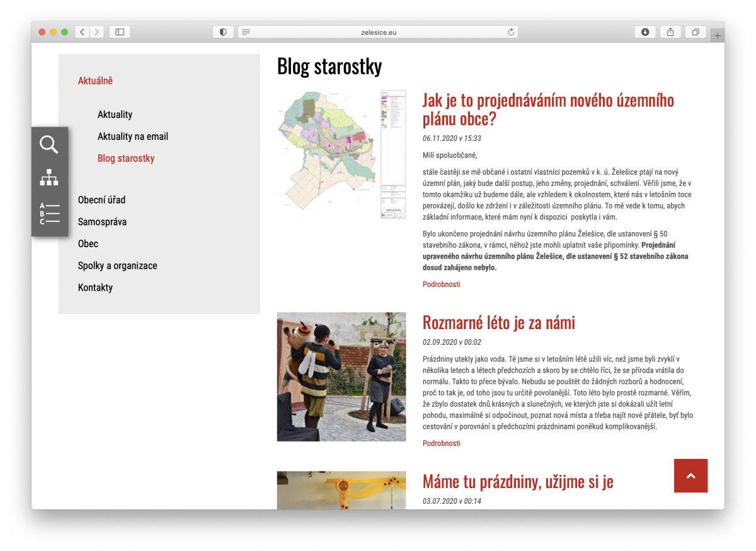Click the colorful zoning map thumbnail
Viewport: 756px width, 551px height.
click(341, 153)
